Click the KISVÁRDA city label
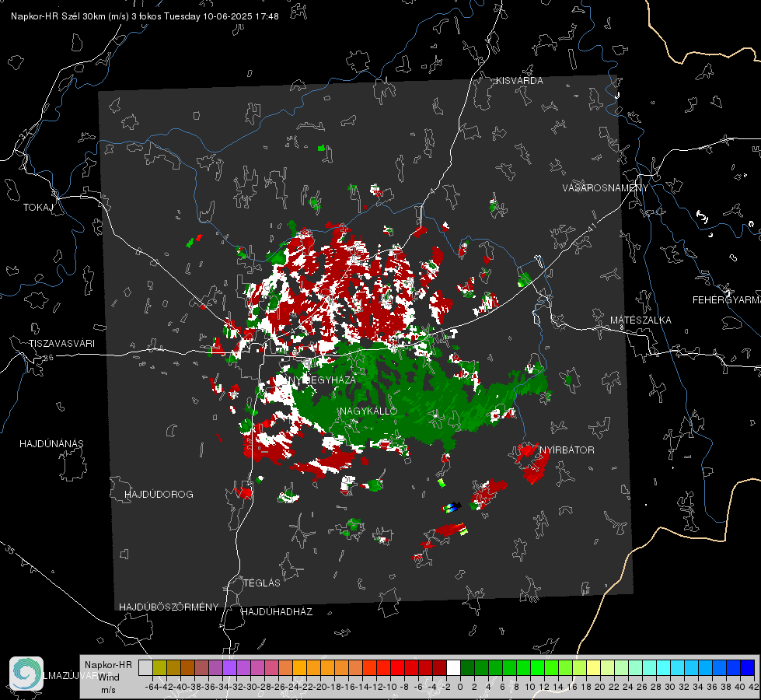Image resolution: width=761 pixels, height=700 pixels. click(x=519, y=81)
